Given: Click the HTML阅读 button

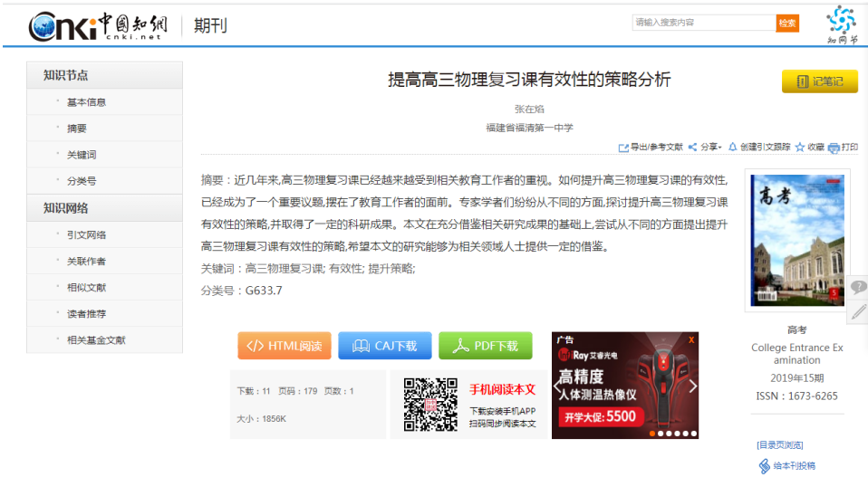Looking at the screenshot, I should tap(285, 346).
